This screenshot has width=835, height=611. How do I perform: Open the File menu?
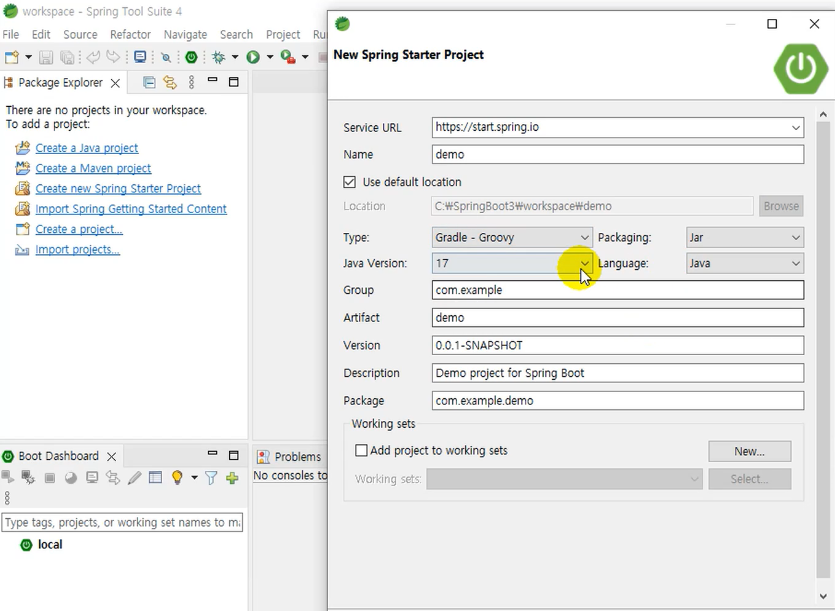pos(11,35)
